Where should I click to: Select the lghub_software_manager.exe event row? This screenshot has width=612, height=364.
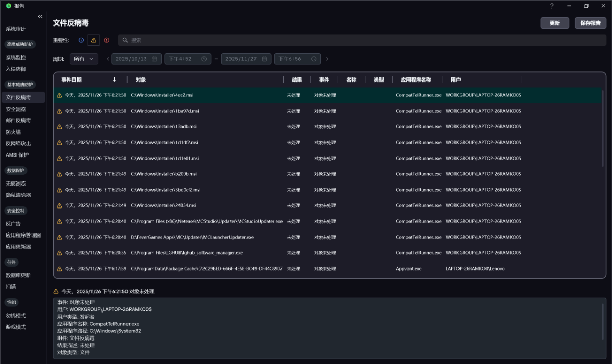pos(204,253)
